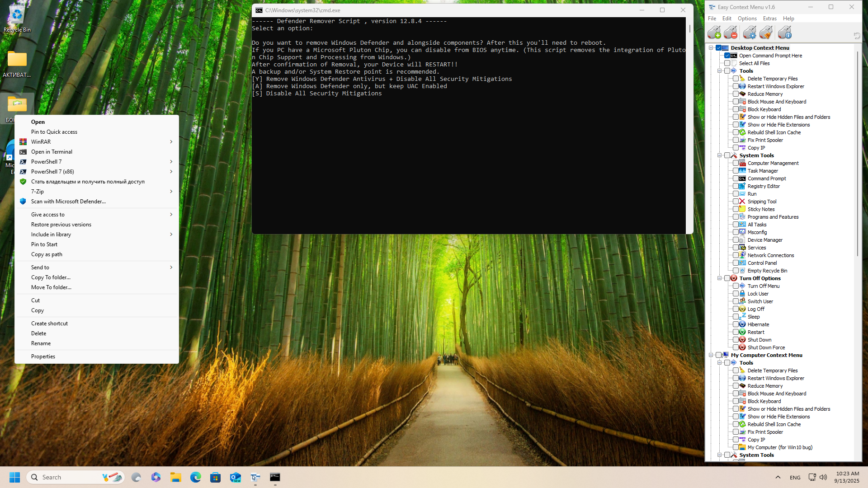Collapse the System Tools tree group
Screen dimensions: 868x488
pos(719,155)
